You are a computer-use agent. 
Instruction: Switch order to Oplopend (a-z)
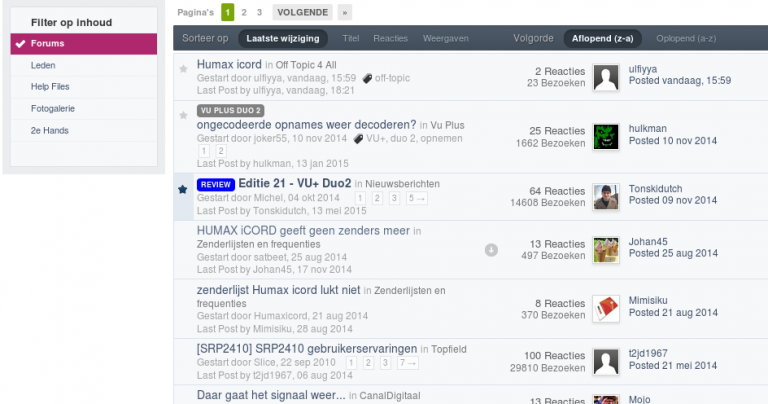686,39
